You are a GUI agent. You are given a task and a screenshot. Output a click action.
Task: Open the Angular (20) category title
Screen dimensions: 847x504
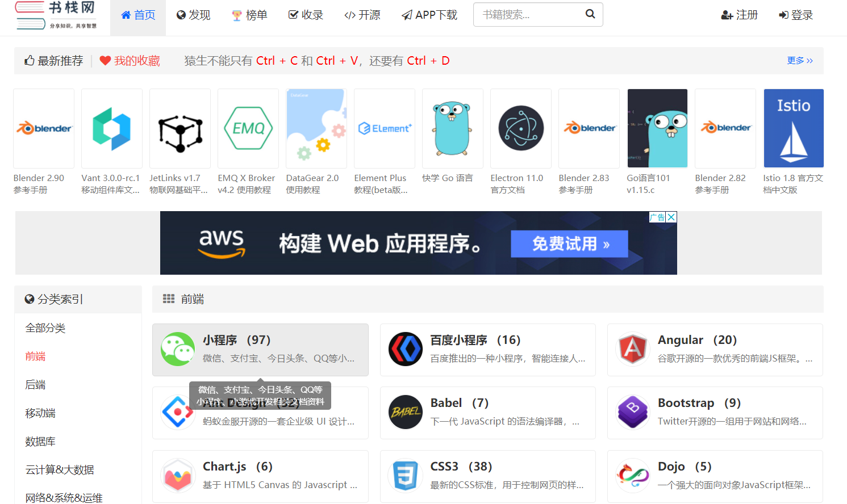(697, 340)
